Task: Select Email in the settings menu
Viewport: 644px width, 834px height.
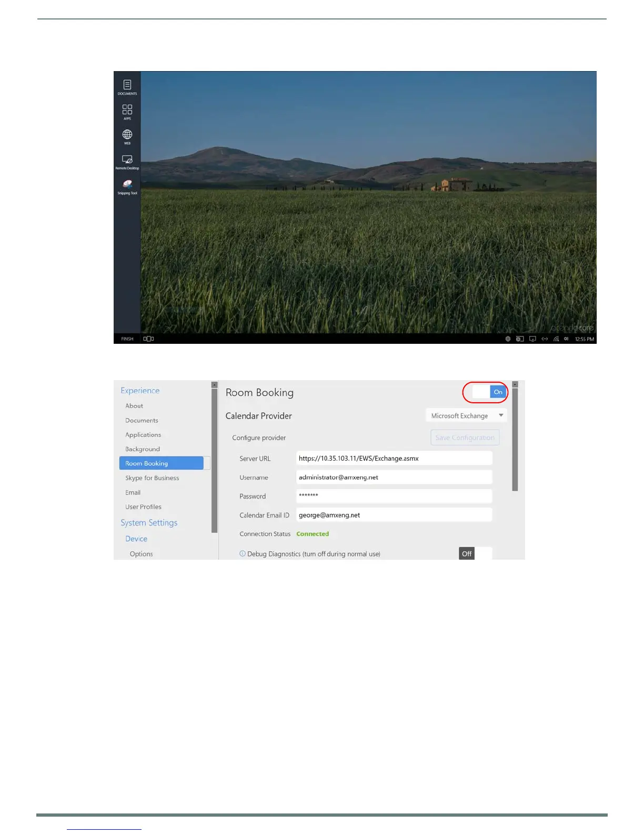Action: (133, 493)
